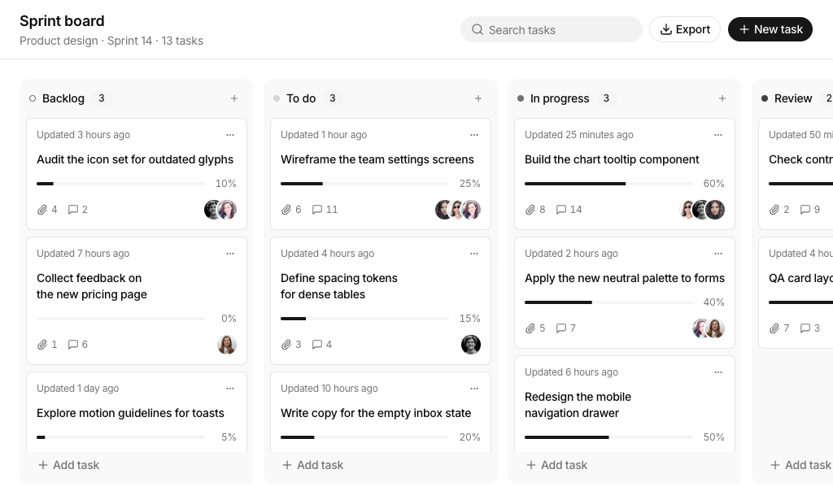Open task Apply the new neutral palette to forms
Screen dimensions: 833x504
(625, 278)
